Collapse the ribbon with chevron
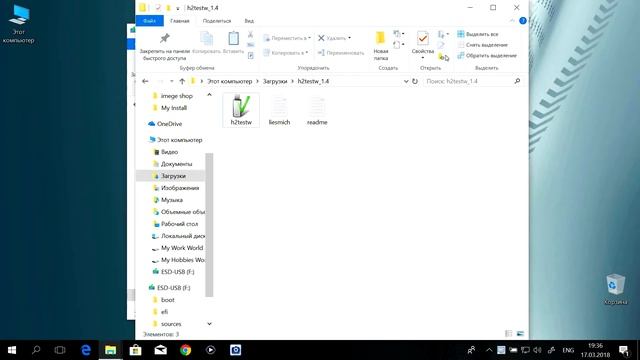The width and height of the screenshot is (640, 360). click(x=512, y=20)
